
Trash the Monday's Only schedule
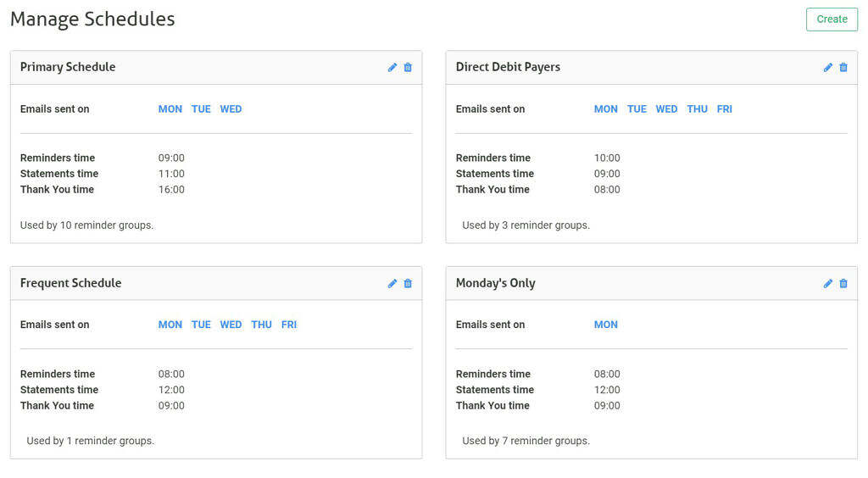point(843,284)
